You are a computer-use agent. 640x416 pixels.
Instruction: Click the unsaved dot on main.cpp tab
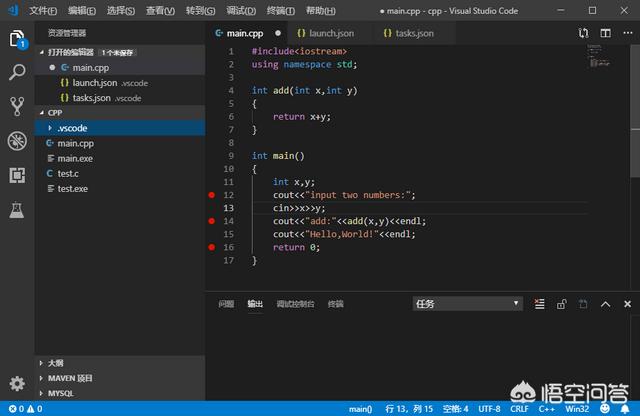point(278,33)
